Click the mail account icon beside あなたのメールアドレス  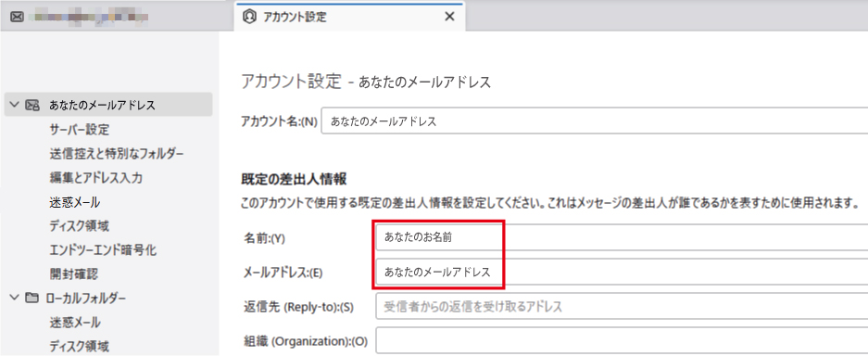(x=32, y=105)
